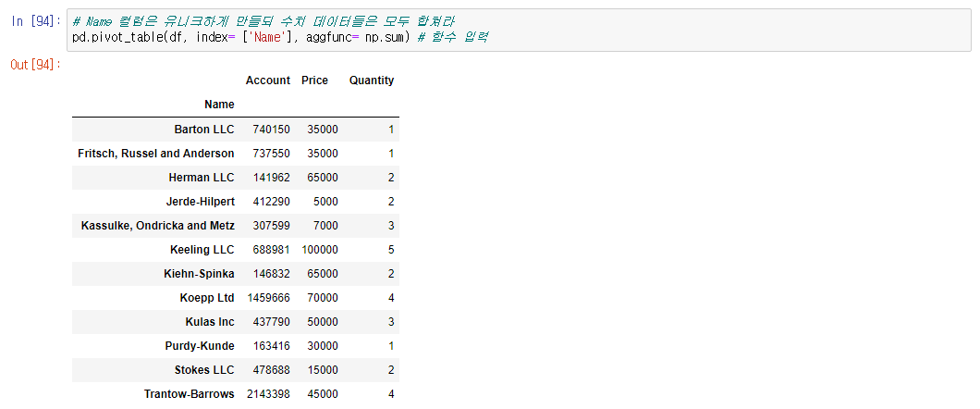Click Account value 478688

pyautogui.click(x=271, y=369)
